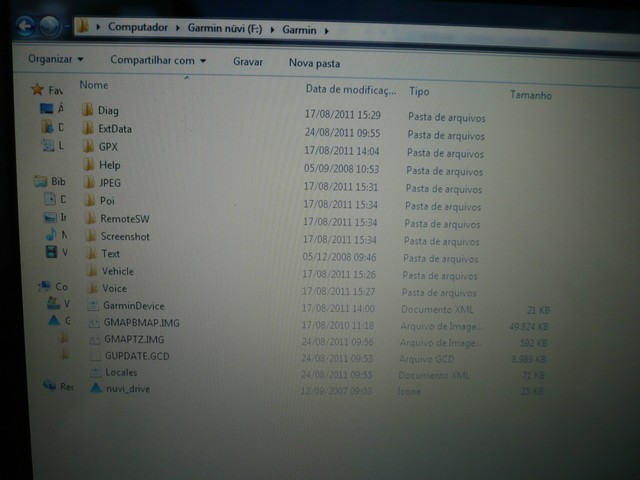The image size is (640, 480).
Task: Click the date 24/08/2011 09:55 for ExtData
Action: pos(342,133)
